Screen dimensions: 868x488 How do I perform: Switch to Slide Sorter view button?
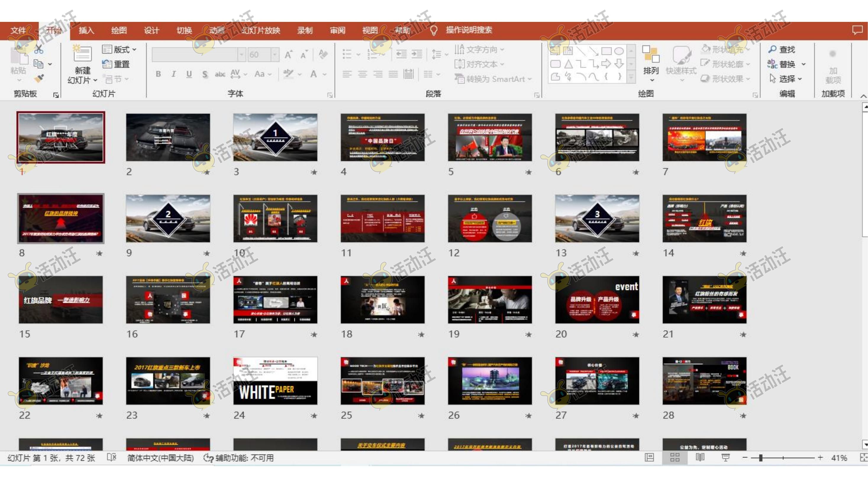[x=675, y=457]
